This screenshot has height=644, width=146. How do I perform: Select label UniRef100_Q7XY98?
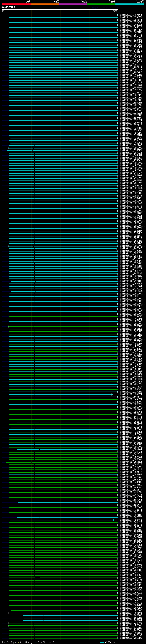click(x=131, y=316)
